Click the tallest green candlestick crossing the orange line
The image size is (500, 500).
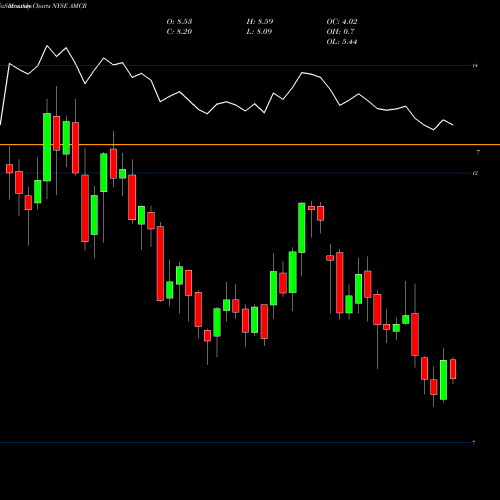(x=47, y=147)
